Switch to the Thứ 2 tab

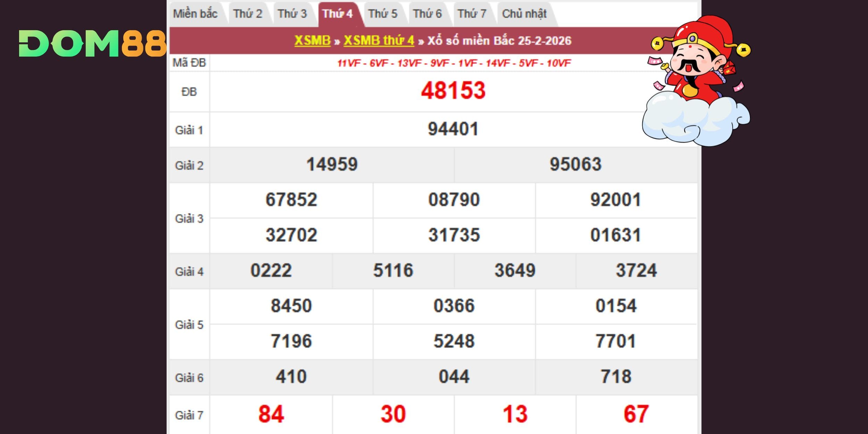pyautogui.click(x=248, y=14)
